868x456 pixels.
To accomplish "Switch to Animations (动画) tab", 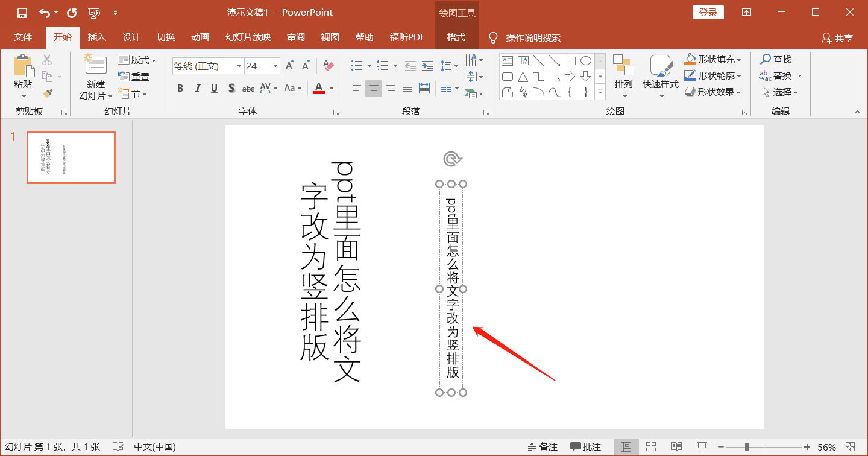I will click(x=200, y=37).
